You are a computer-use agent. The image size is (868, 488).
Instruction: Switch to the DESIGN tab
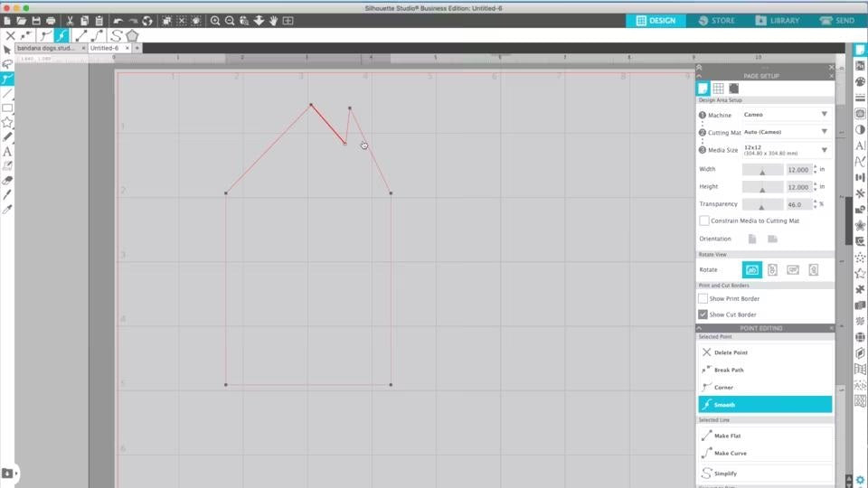point(656,21)
